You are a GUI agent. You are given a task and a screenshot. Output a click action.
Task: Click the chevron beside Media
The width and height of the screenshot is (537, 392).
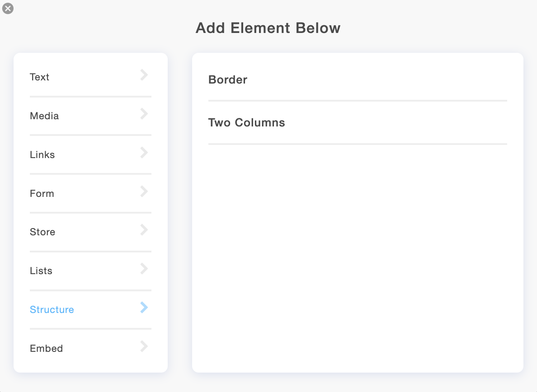tap(144, 114)
